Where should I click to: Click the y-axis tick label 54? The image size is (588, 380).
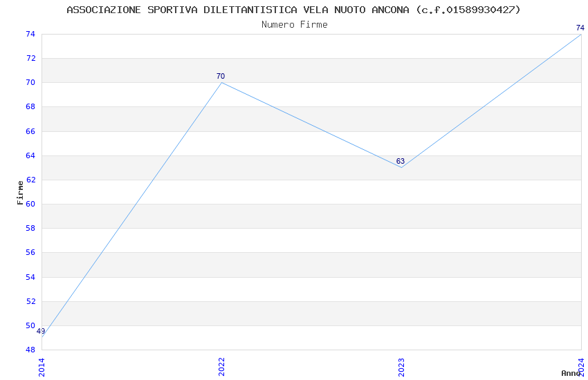point(30,277)
